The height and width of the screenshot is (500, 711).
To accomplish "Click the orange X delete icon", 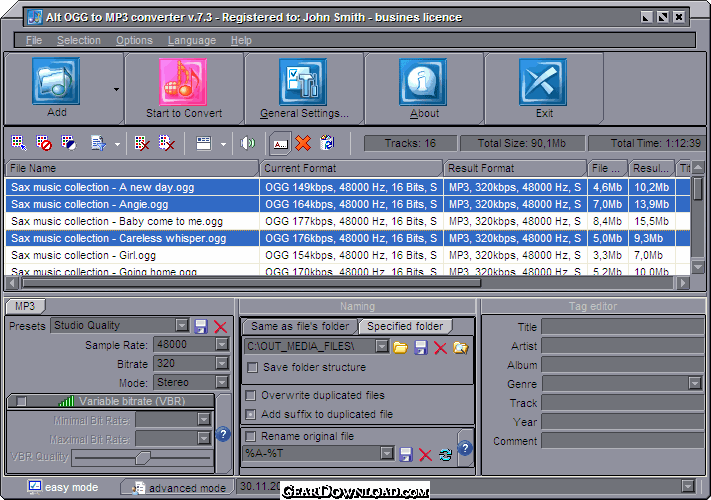I will (x=303, y=143).
